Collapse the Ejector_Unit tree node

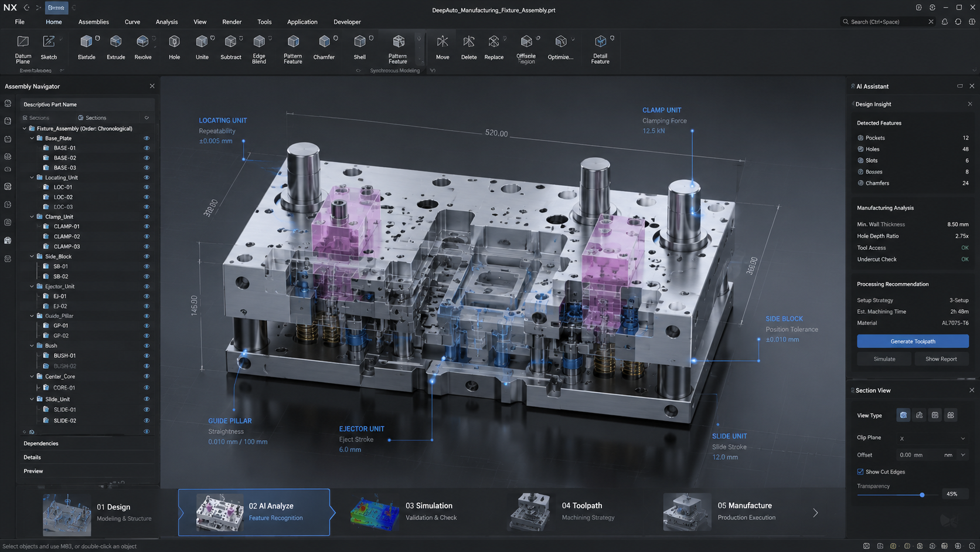point(32,286)
